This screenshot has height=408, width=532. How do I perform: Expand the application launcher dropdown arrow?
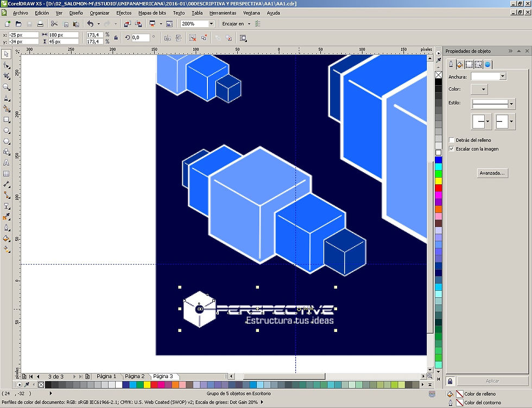click(161, 24)
